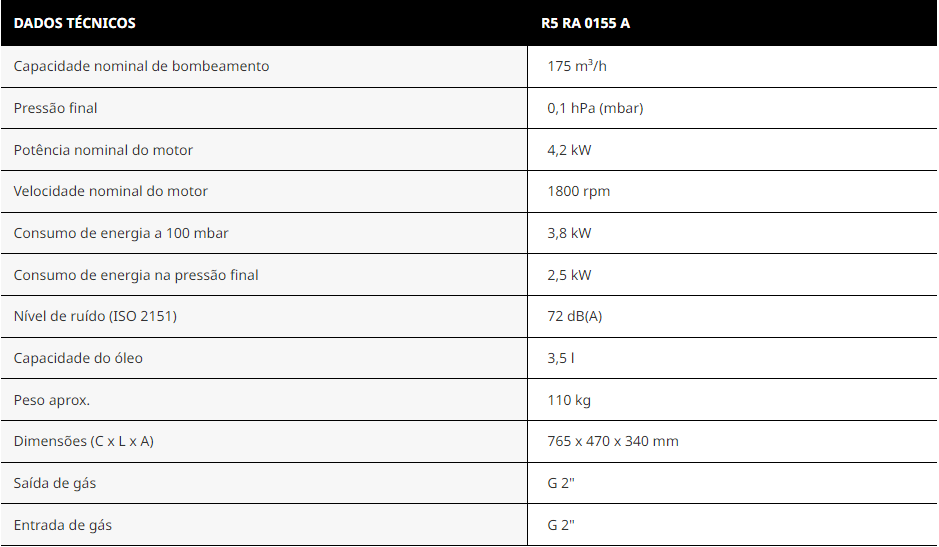939x547 pixels.
Task: Click the Dimensões (C x L x A) label
Action: tap(84, 442)
